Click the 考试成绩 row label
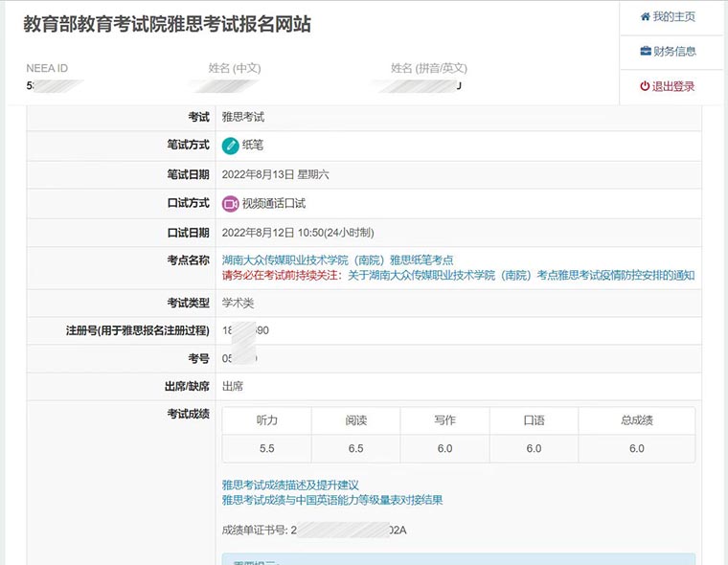728x565 pixels. coord(189,414)
